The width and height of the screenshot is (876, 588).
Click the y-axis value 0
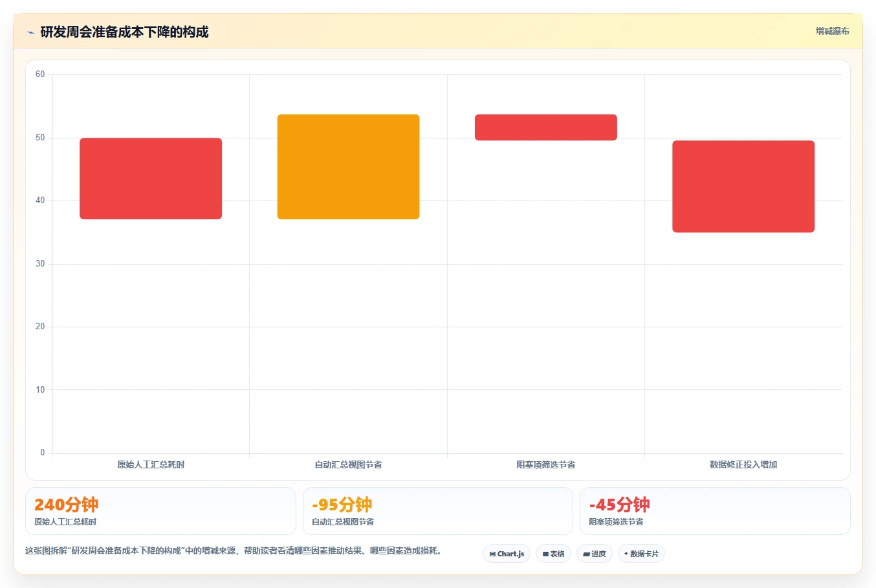tap(43, 453)
